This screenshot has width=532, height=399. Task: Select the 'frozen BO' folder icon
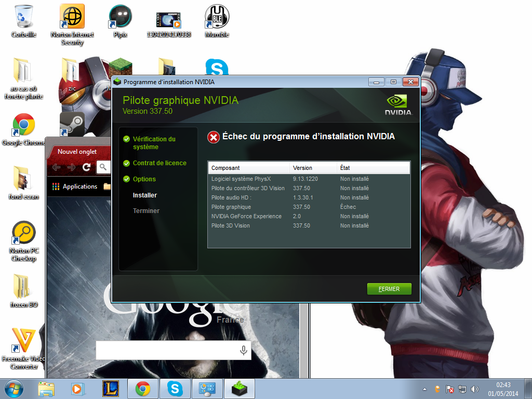[23, 291]
